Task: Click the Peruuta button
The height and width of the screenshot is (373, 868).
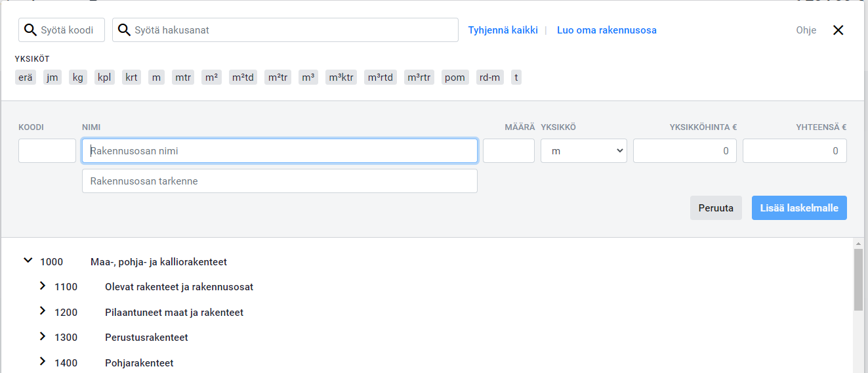Action: coord(716,208)
